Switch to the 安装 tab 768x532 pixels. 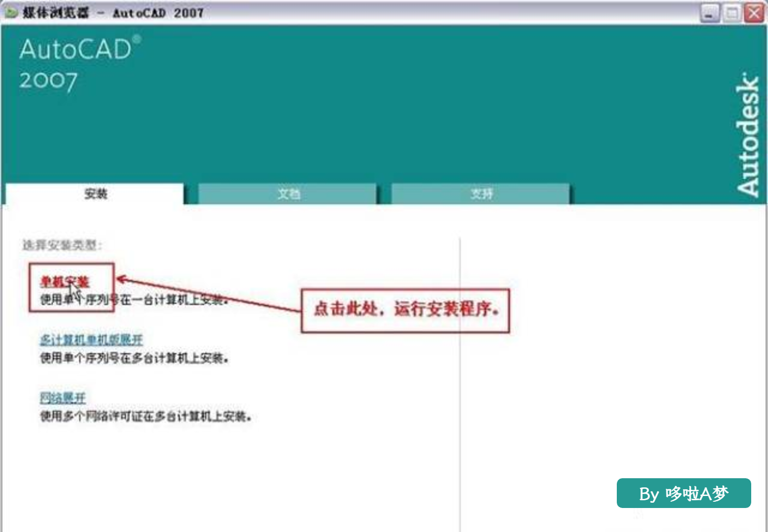click(95, 194)
